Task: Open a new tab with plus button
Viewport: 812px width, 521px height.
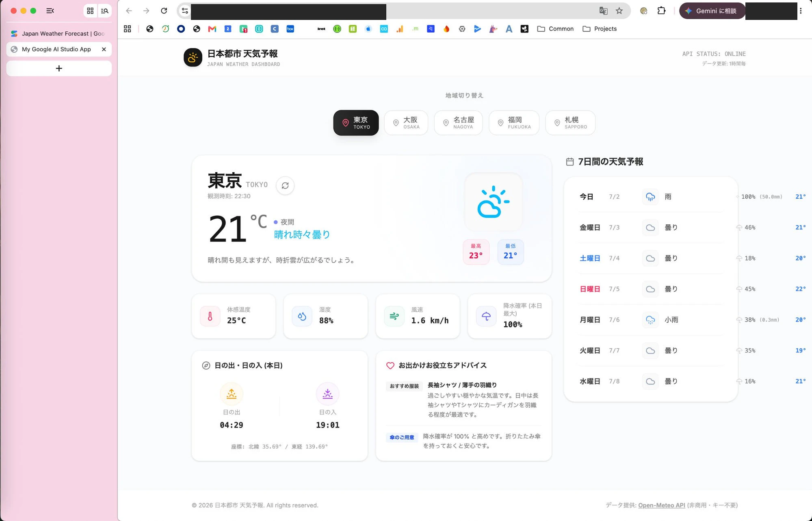Action: 59,68
